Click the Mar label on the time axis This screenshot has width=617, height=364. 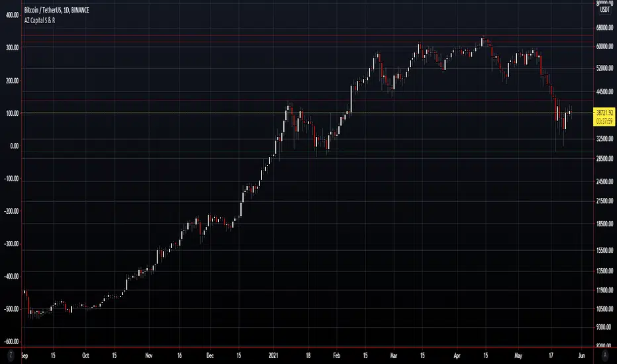tap(393, 356)
